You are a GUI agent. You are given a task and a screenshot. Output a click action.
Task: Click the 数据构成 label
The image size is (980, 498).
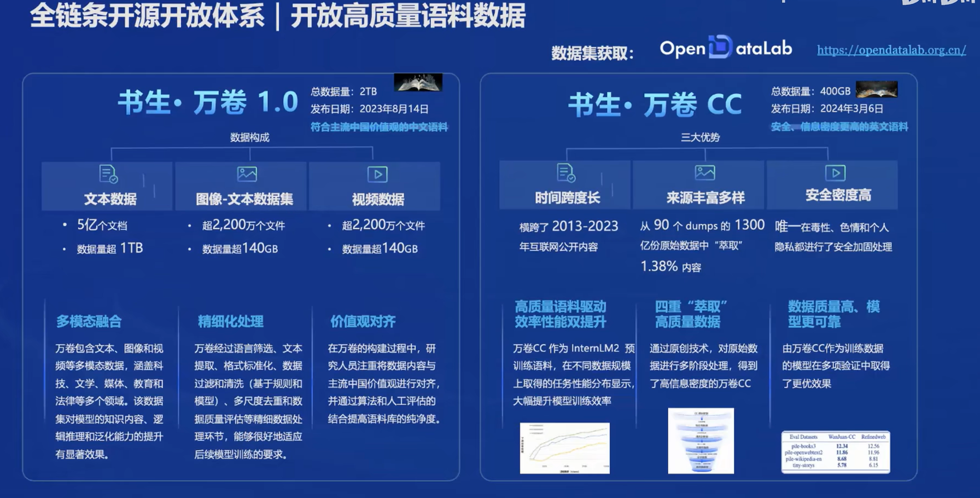[249, 137]
